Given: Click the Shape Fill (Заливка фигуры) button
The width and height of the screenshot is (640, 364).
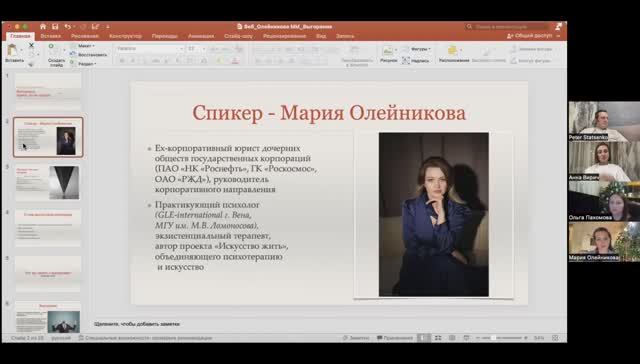Looking at the screenshot, I should pos(531,49).
